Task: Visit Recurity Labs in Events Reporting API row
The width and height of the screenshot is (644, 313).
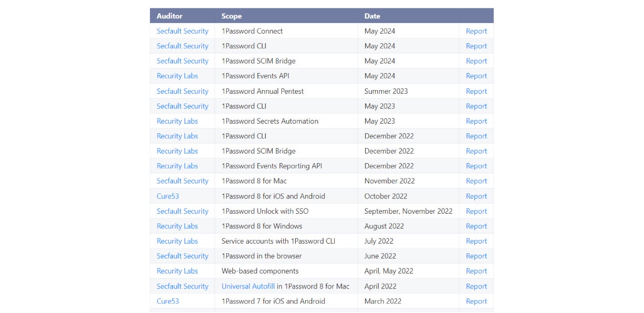Action: click(x=177, y=166)
